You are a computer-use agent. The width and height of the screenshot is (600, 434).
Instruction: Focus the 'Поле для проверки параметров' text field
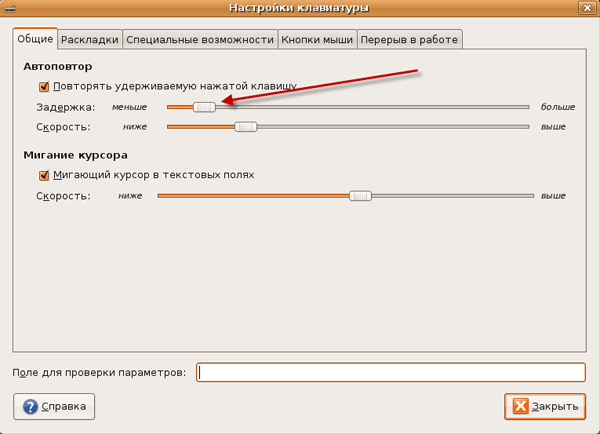coord(390,372)
